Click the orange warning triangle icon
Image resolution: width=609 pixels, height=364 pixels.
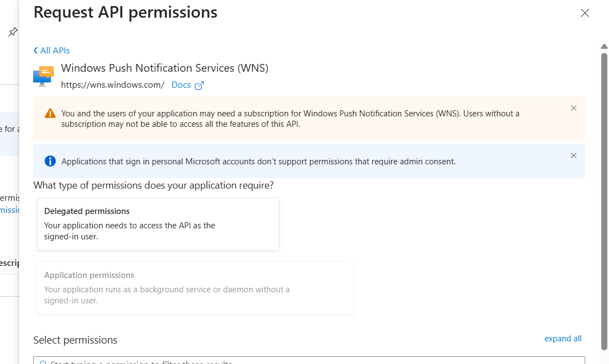pyautogui.click(x=50, y=113)
